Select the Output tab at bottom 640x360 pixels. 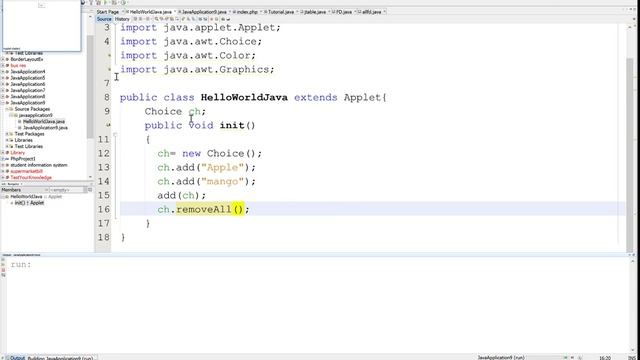pyautogui.click(x=17, y=358)
